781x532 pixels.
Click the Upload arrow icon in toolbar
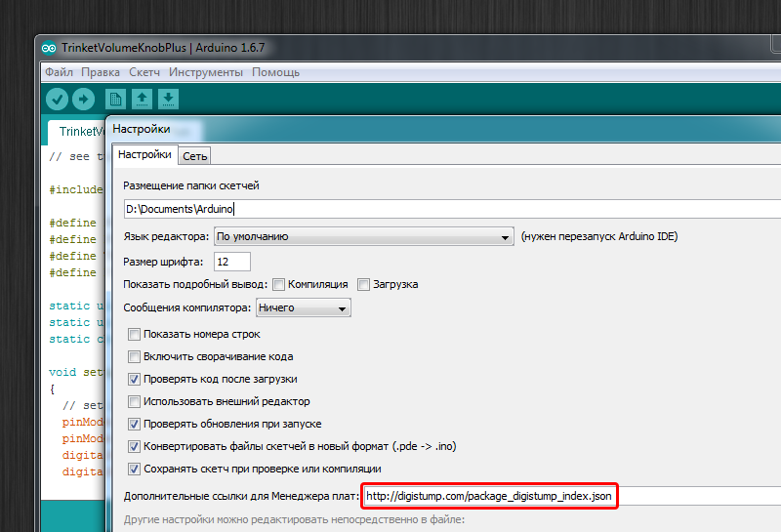(x=84, y=100)
